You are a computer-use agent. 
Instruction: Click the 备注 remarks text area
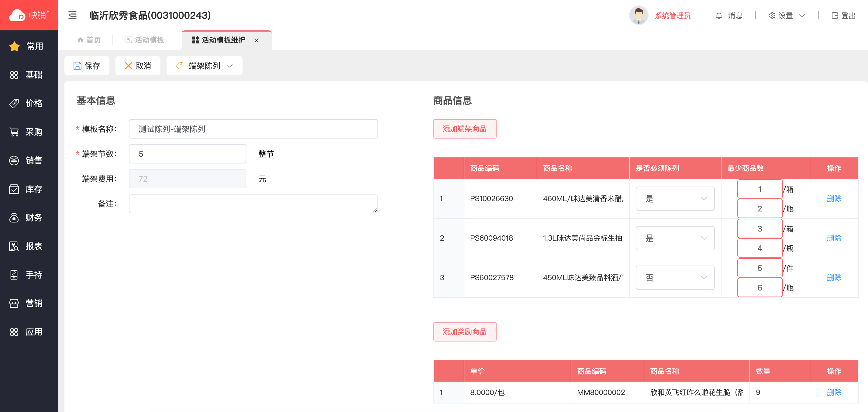click(x=253, y=204)
